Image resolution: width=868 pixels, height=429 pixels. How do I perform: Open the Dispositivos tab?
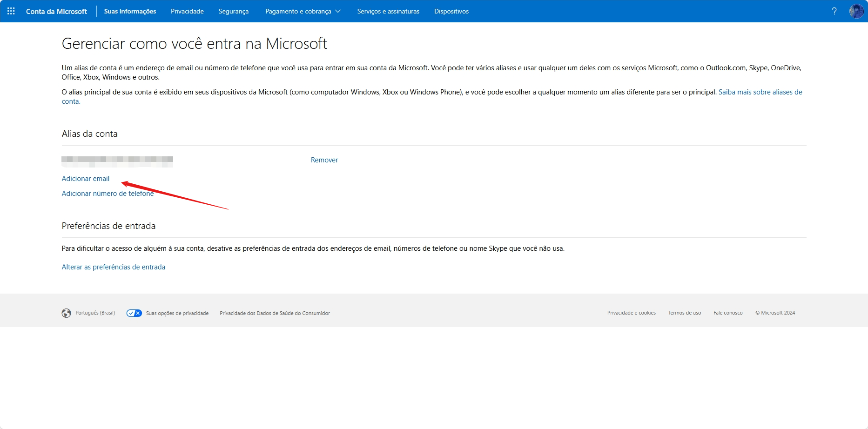point(451,11)
